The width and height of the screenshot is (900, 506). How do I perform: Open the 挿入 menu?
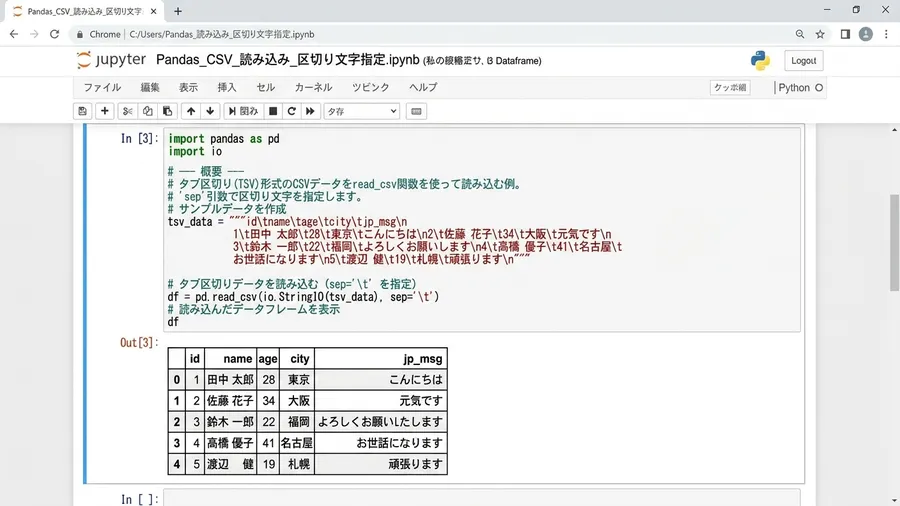tap(227, 87)
